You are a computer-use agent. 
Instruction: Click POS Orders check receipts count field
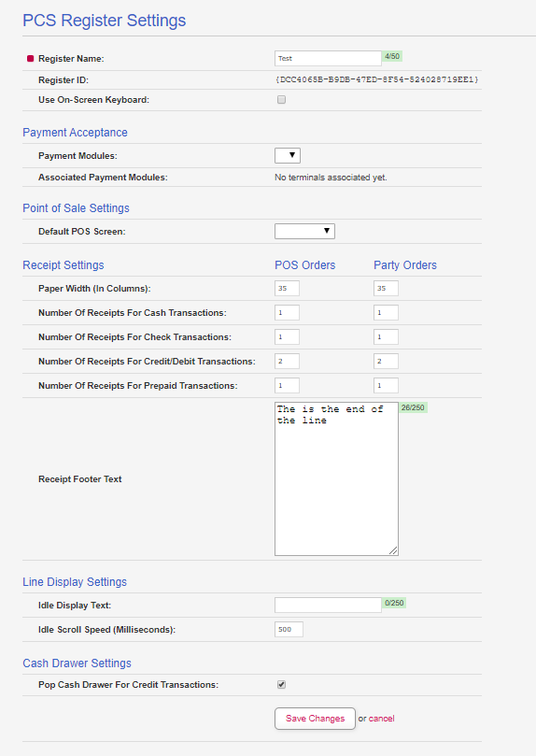click(287, 337)
